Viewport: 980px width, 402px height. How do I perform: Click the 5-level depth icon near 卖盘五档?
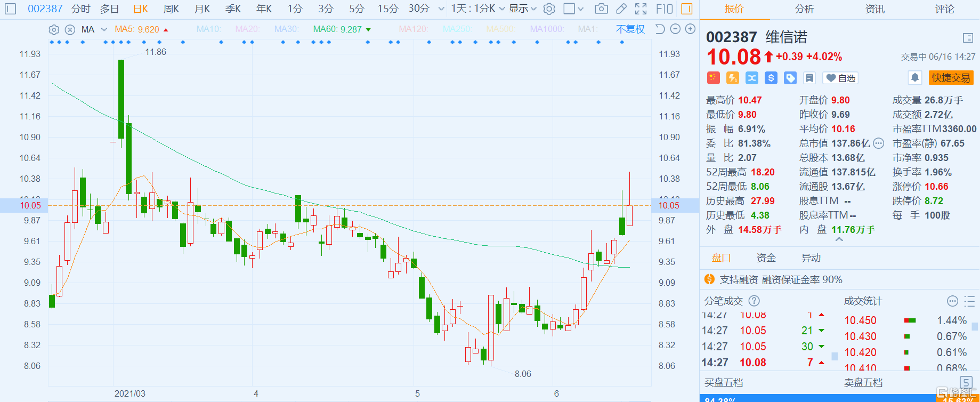[966, 382]
